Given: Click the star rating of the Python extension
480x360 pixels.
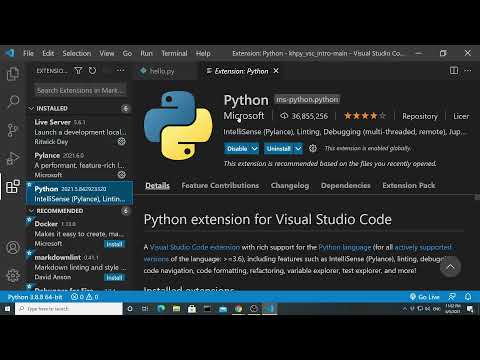Looking at the screenshot, I should [365, 116].
